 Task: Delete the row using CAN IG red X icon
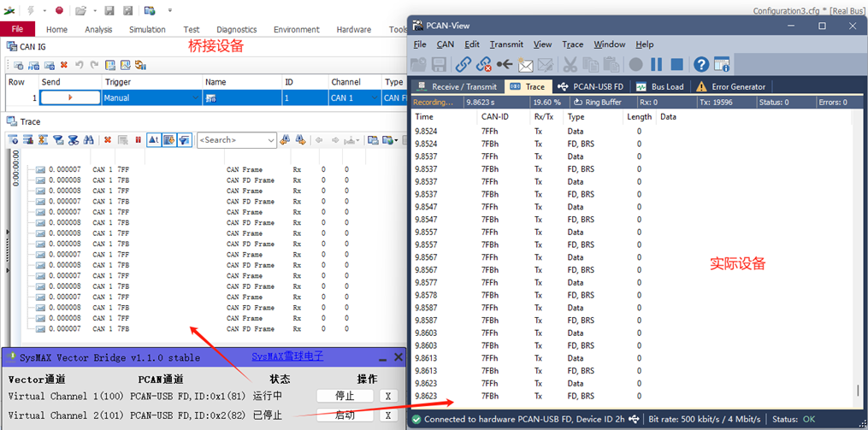[63, 65]
